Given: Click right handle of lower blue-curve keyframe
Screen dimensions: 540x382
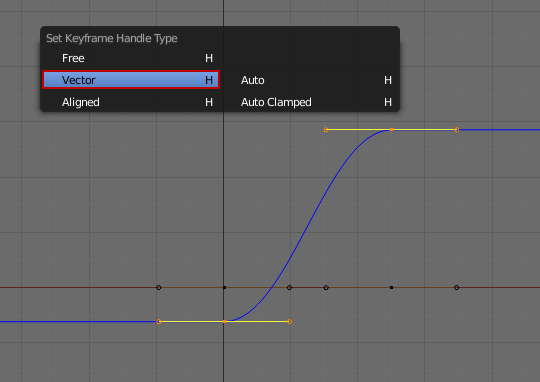Looking at the screenshot, I should [289, 322].
